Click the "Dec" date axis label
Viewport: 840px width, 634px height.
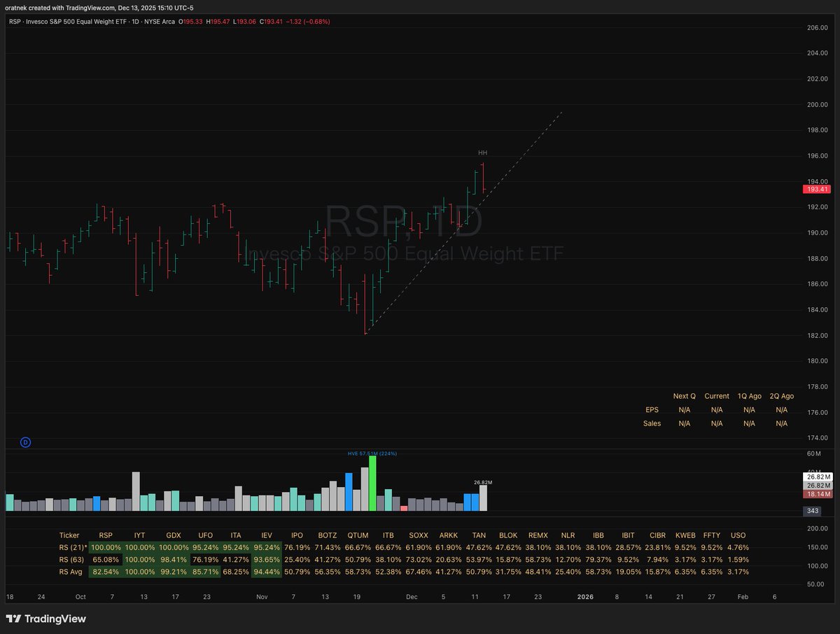tap(412, 597)
